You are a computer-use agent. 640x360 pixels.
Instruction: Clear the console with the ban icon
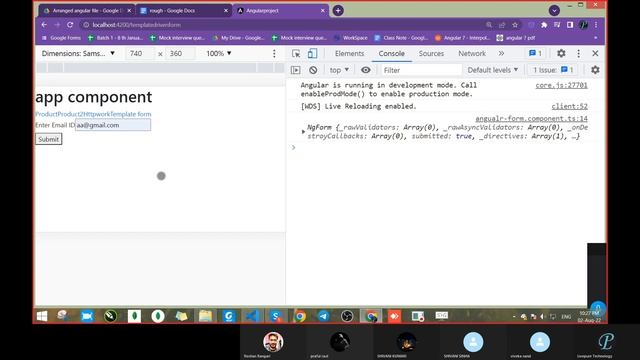tap(313, 70)
